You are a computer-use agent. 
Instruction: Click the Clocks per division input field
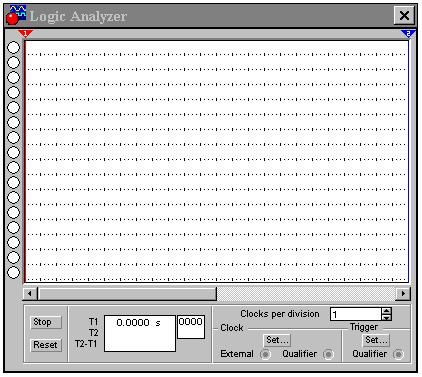point(356,314)
